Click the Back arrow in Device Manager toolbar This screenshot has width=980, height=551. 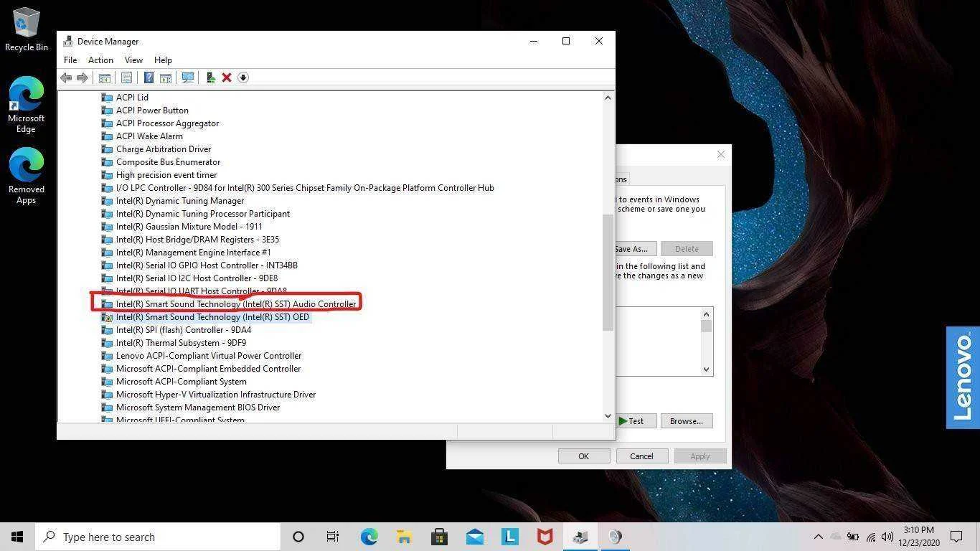66,77
